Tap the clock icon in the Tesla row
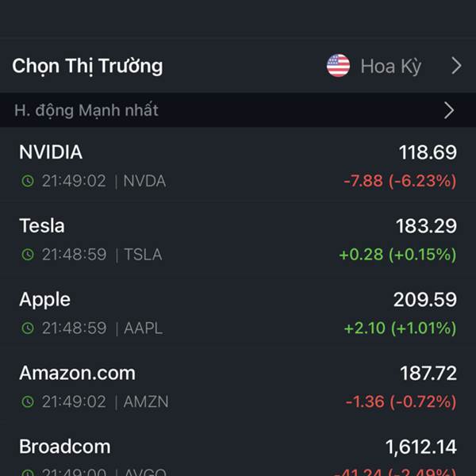This screenshot has height=476, width=476. click(28, 255)
